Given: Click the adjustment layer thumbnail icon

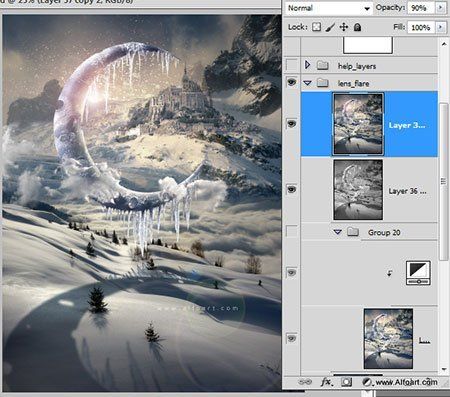Looking at the screenshot, I should tap(418, 273).
